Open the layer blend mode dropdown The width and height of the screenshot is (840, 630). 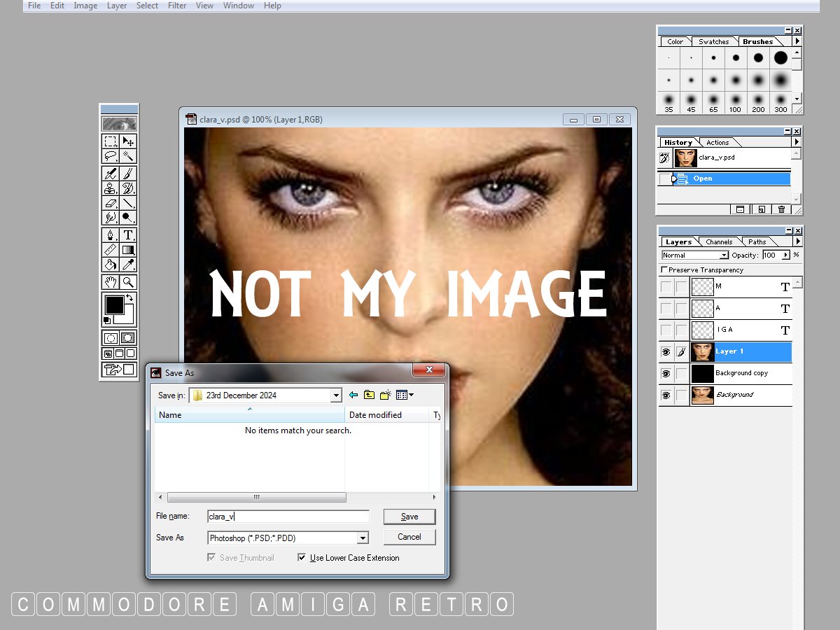click(x=724, y=255)
